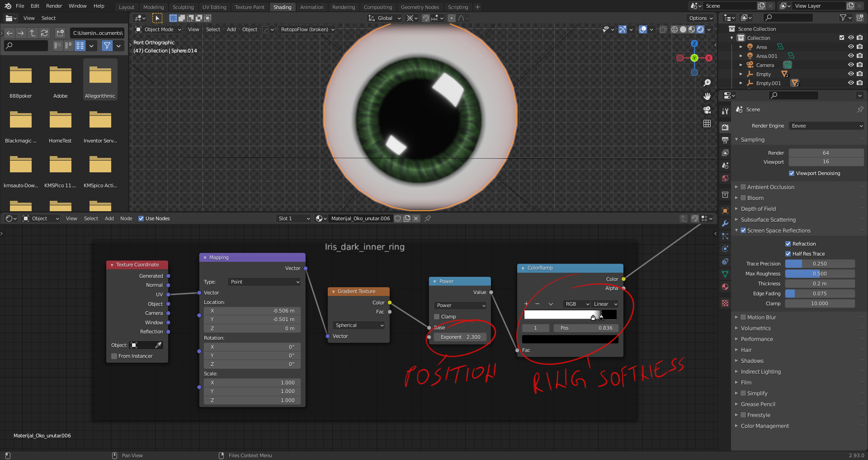Click the bottom color bar of the ColorRamp node

coord(570,339)
